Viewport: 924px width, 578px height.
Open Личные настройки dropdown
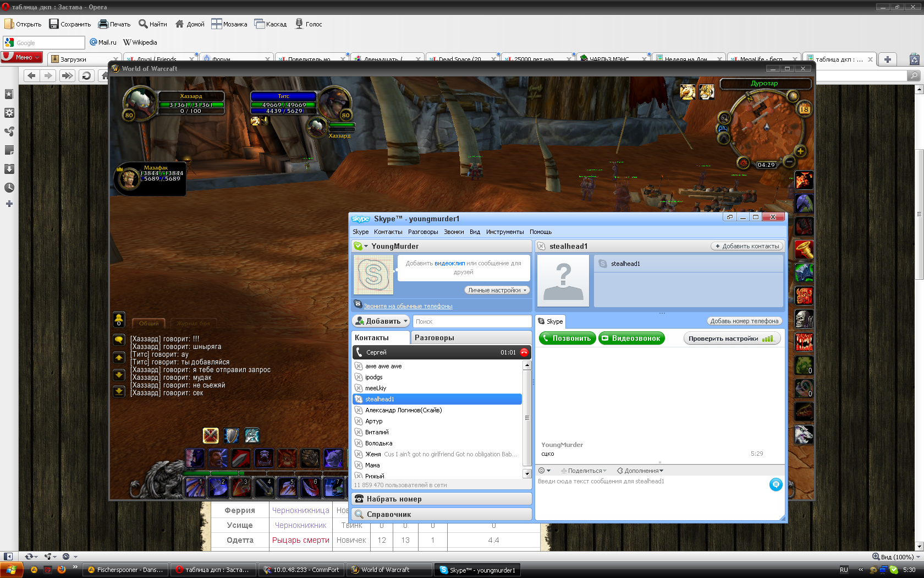497,290
